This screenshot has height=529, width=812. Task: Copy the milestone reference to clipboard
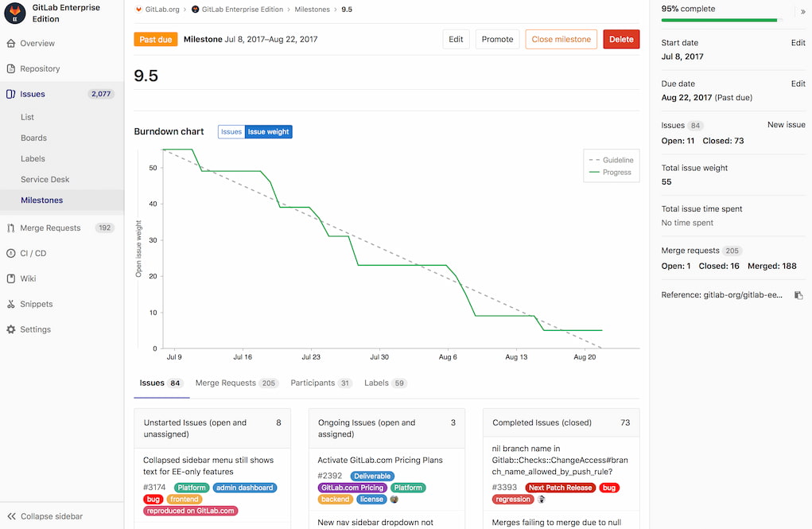tap(798, 294)
